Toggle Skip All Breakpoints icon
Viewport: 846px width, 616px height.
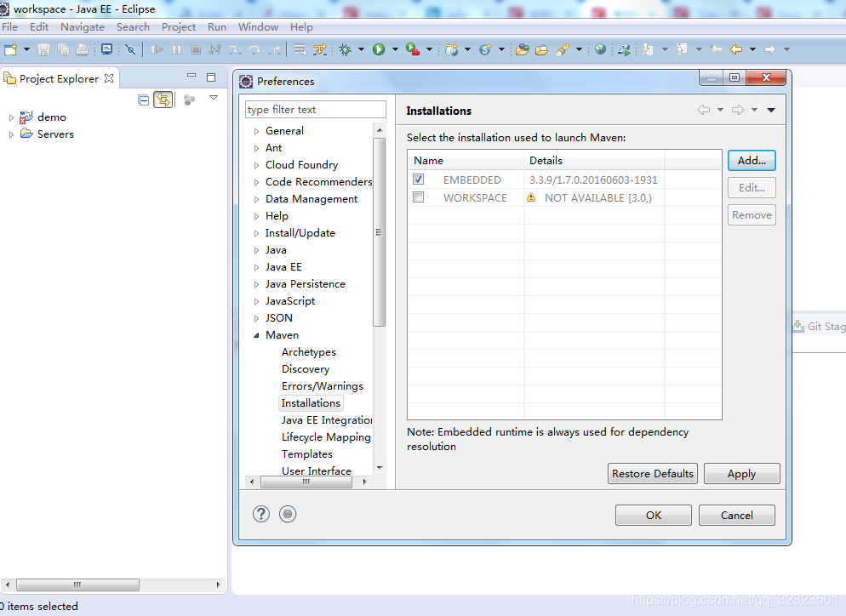[130, 49]
